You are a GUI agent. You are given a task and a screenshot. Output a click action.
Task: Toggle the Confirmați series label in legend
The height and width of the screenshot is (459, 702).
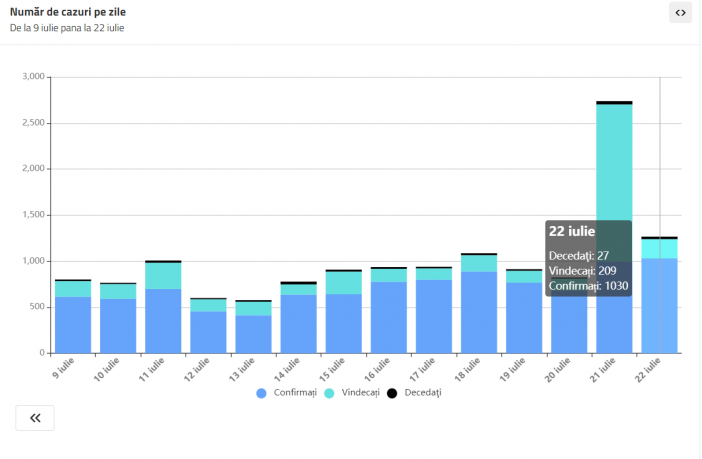[294, 393]
